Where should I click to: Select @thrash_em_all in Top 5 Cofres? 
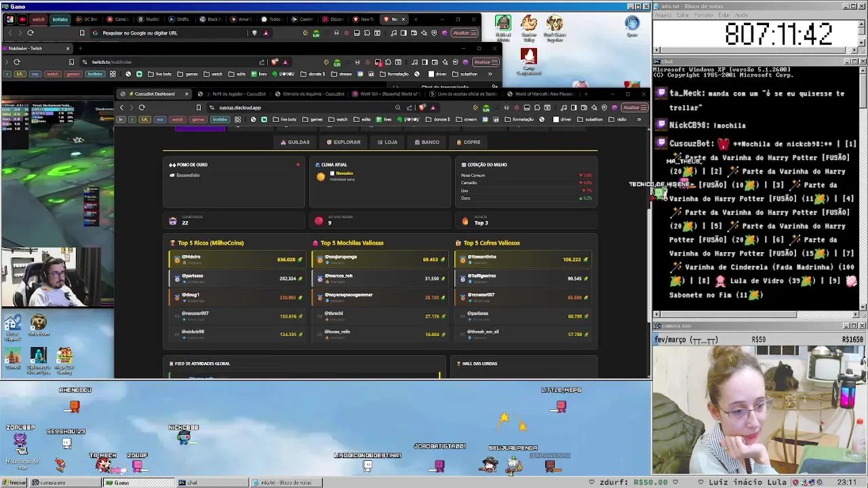click(x=523, y=334)
